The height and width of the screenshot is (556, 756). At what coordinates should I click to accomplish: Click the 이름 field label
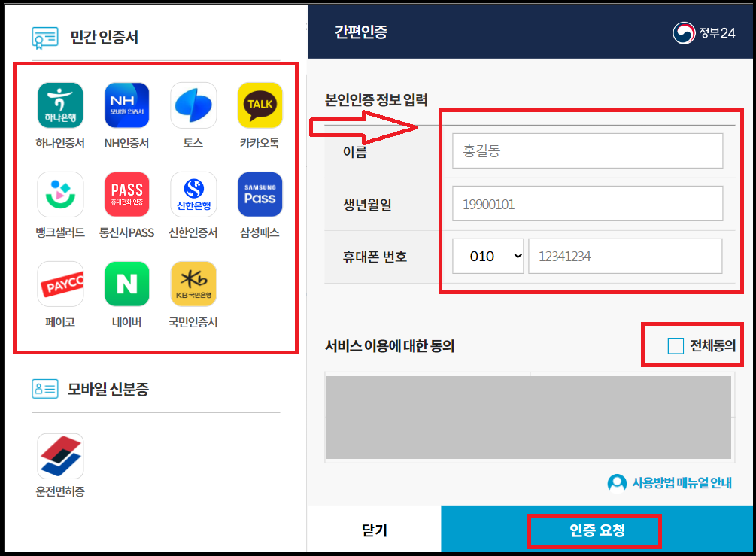355,152
